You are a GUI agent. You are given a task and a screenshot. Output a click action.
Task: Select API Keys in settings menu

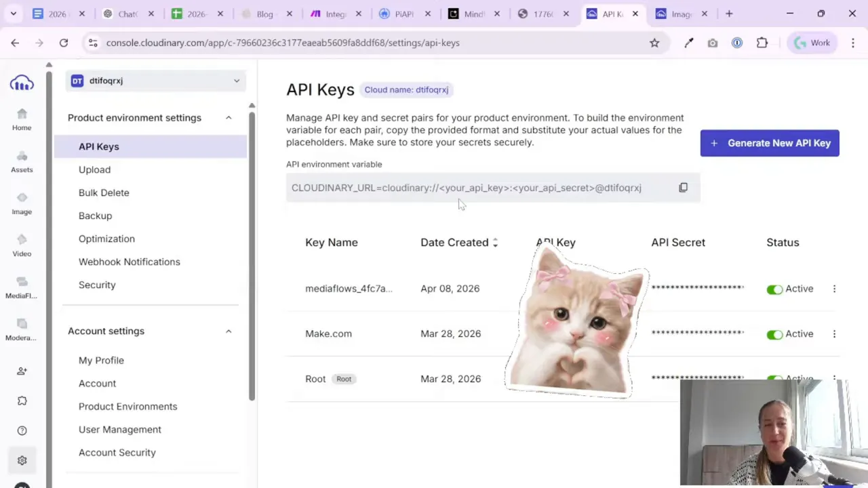pyautogui.click(x=151, y=146)
